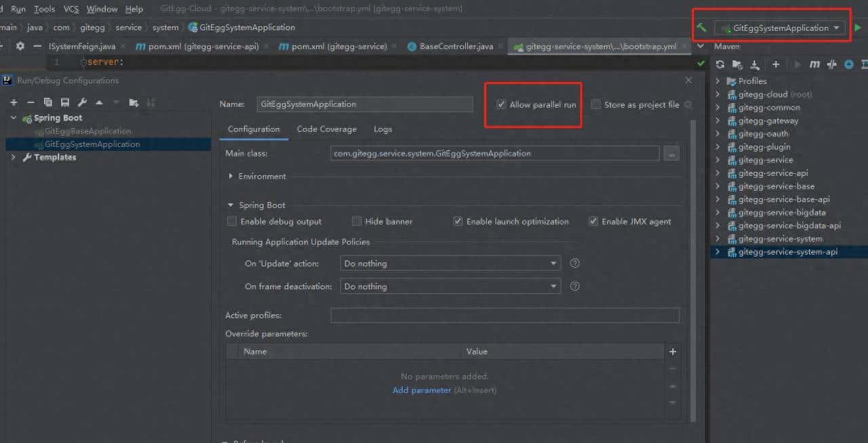Open editor tab settings gear icon

20,46
